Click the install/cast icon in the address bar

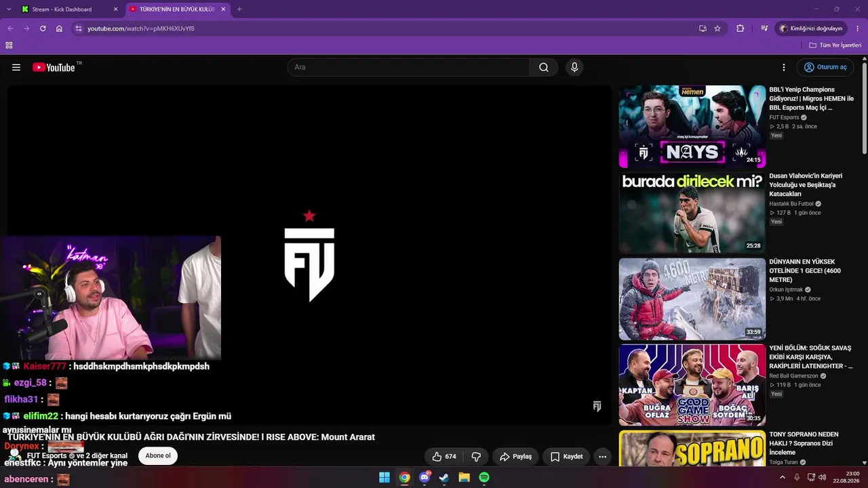(x=703, y=28)
